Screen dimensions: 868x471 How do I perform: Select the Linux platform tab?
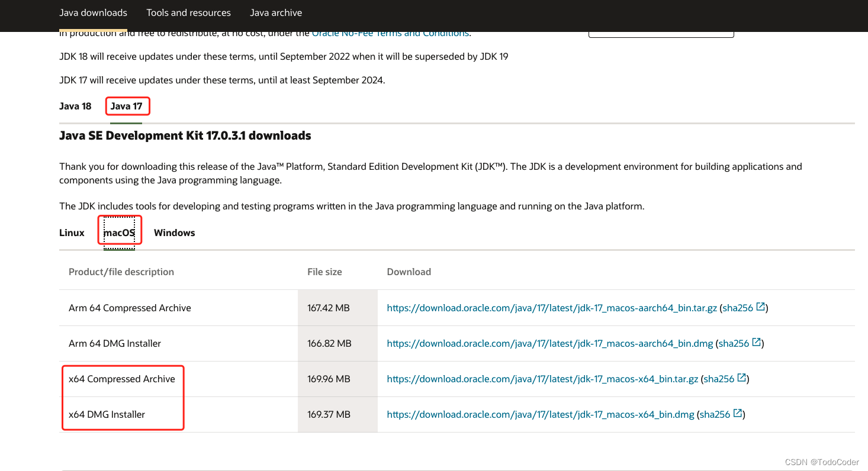coord(72,233)
